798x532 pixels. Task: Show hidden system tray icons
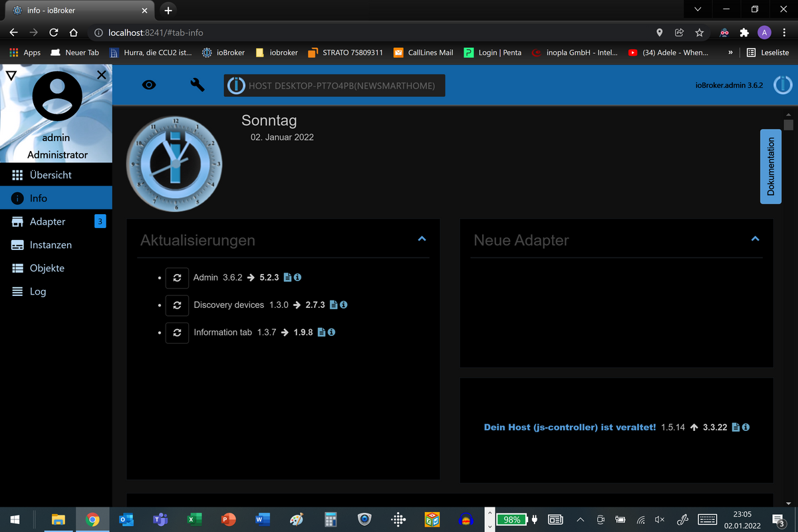(580, 519)
